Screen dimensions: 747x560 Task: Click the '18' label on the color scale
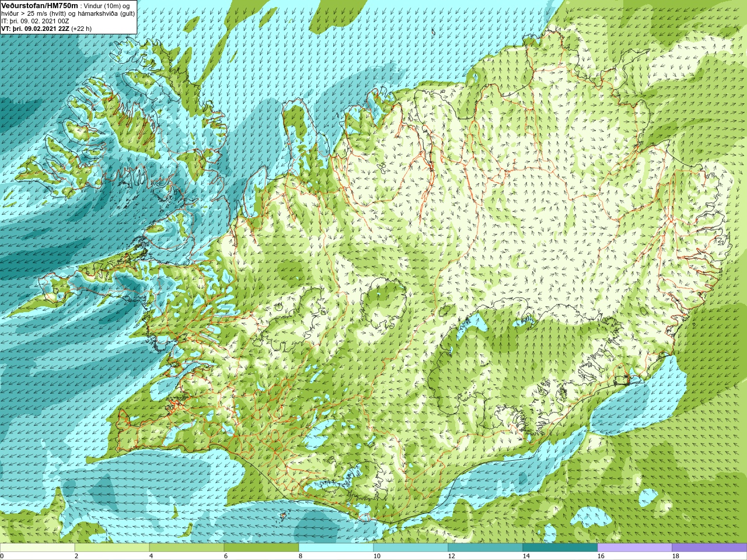[x=675, y=556]
